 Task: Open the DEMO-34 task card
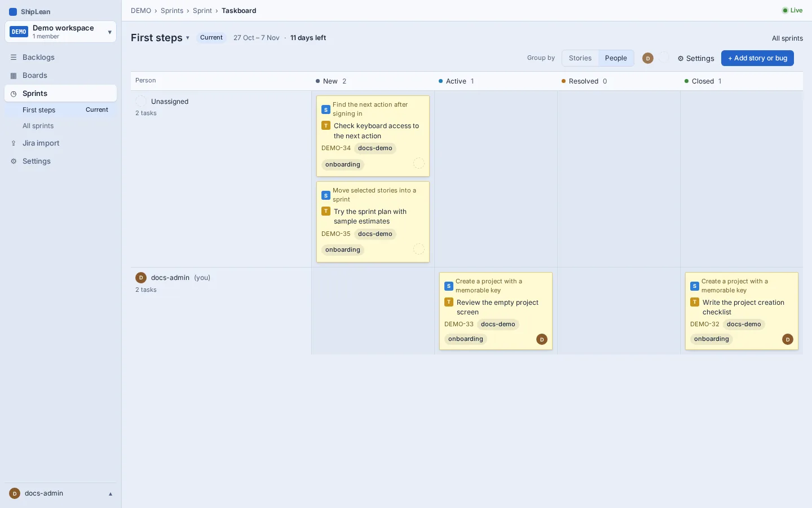coord(373,136)
